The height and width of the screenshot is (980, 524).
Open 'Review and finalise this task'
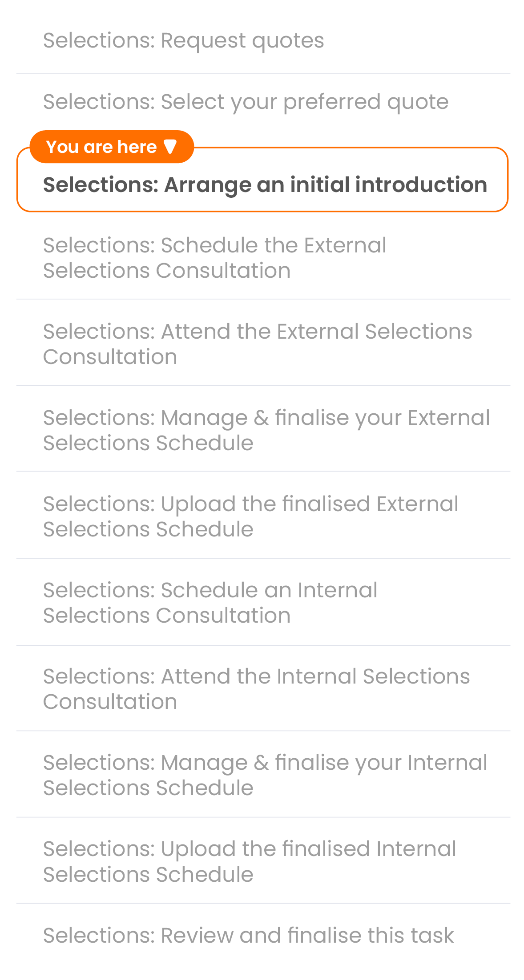point(248,935)
